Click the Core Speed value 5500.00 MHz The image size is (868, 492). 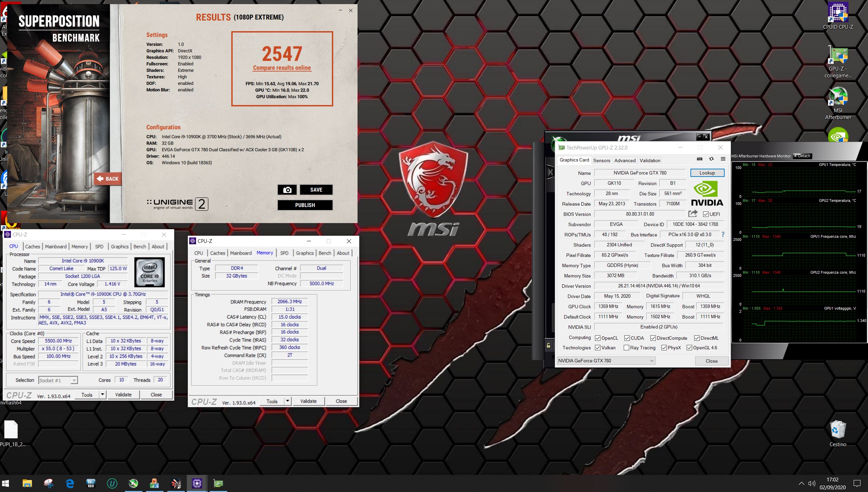(59, 341)
